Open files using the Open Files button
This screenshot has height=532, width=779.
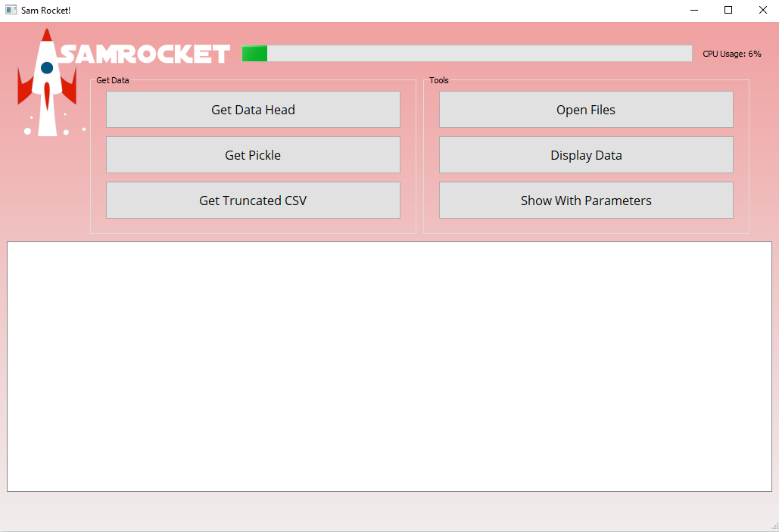[x=586, y=109]
